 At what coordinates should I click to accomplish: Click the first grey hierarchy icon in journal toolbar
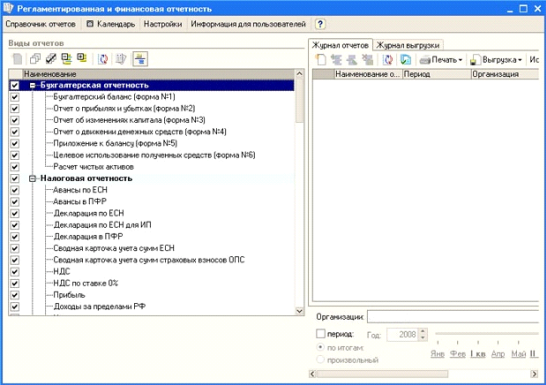pos(336,60)
